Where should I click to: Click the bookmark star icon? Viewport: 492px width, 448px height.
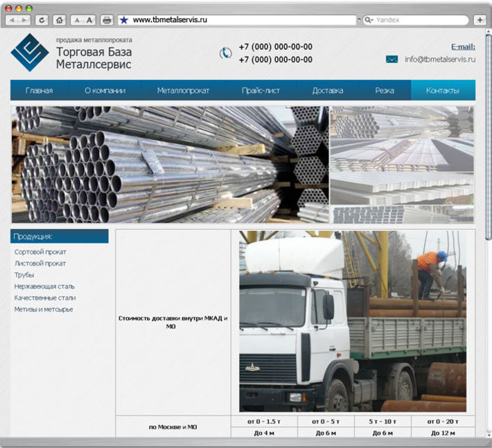tap(124, 20)
